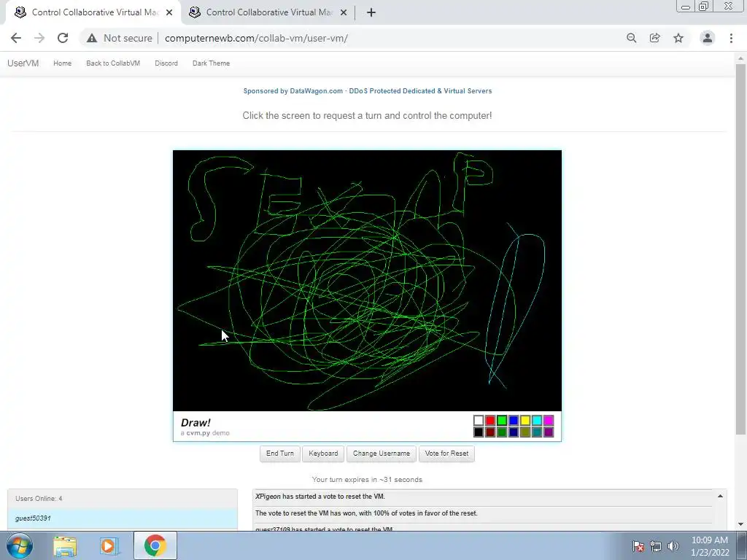The height and width of the screenshot is (560, 747).
Task: Open a new tab with the plus button
Action: coord(371,13)
